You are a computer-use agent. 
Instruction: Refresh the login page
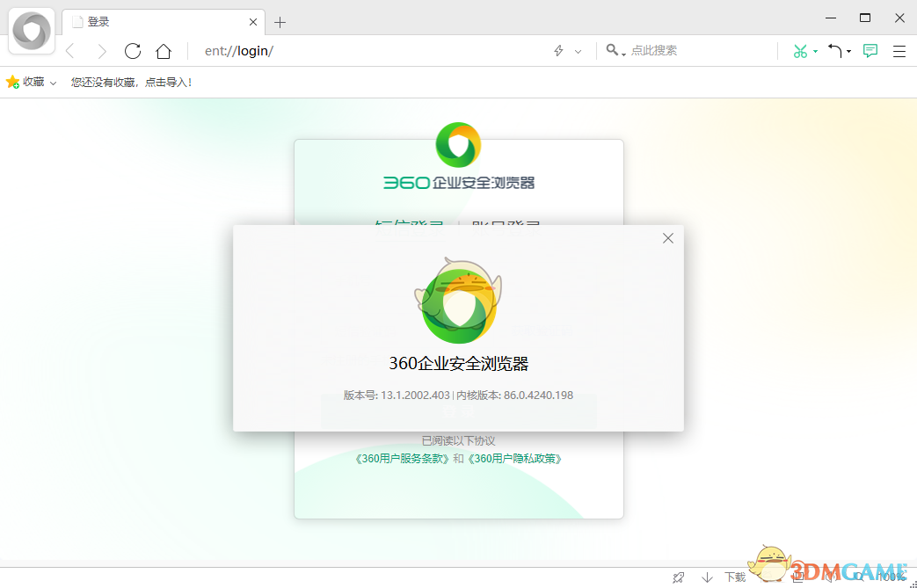click(x=133, y=51)
